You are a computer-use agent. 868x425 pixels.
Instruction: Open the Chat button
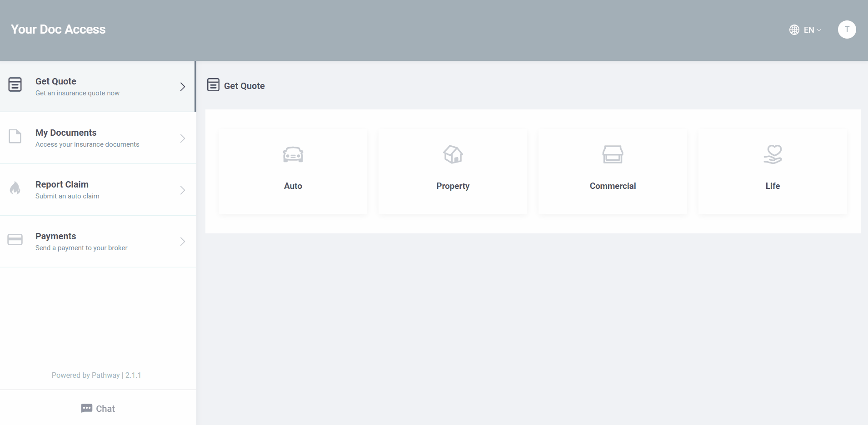pyautogui.click(x=98, y=408)
